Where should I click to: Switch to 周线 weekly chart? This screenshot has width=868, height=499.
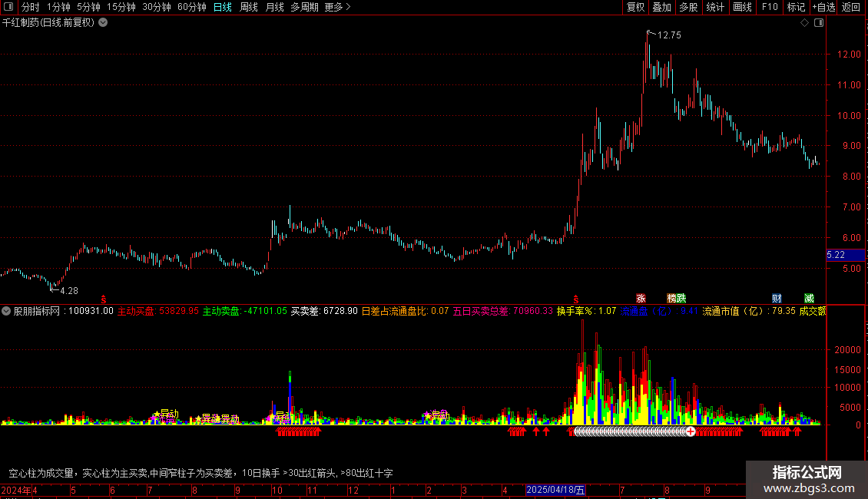[249, 7]
